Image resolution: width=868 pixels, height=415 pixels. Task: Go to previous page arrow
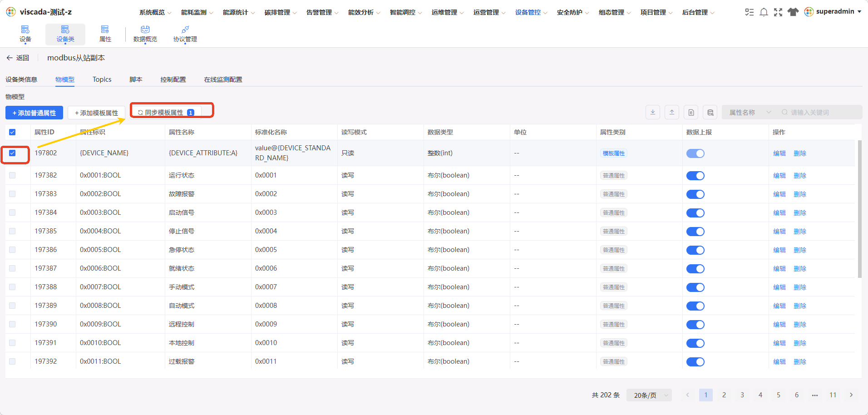(x=688, y=395)
